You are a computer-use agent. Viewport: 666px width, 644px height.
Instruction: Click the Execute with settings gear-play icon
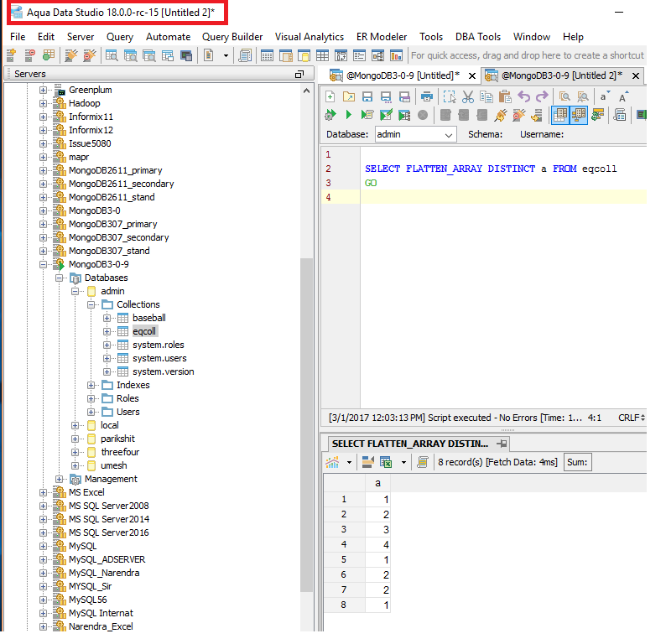[x=330, y=115]
